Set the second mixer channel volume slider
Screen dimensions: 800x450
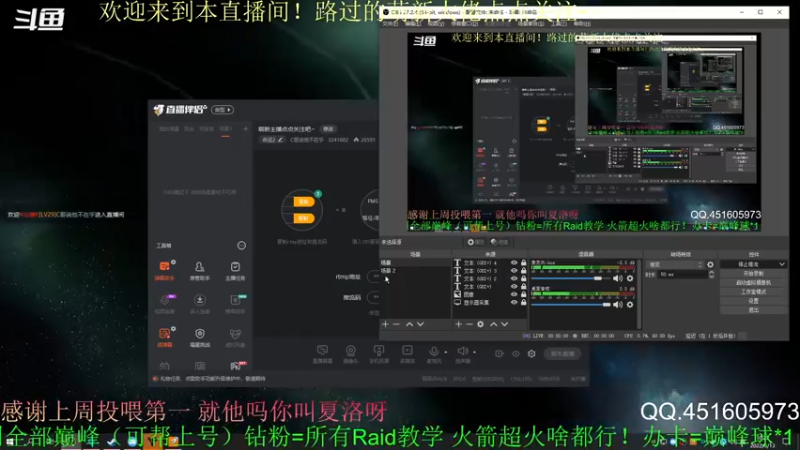(x=571, y=305)
